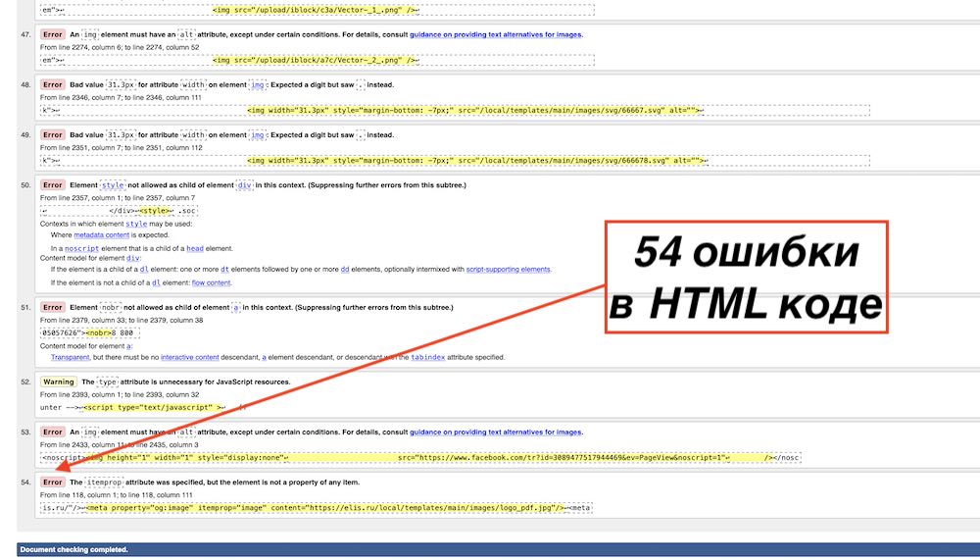Click the Error badge of message 51

[x=53, y=307]
